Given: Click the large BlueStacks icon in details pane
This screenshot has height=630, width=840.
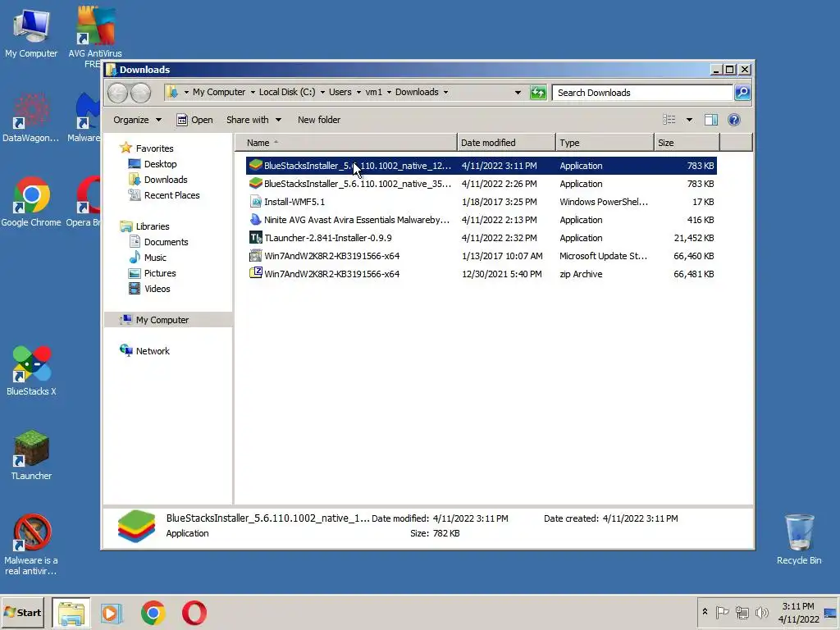Looking at the screenshot, I should (136, 526).
